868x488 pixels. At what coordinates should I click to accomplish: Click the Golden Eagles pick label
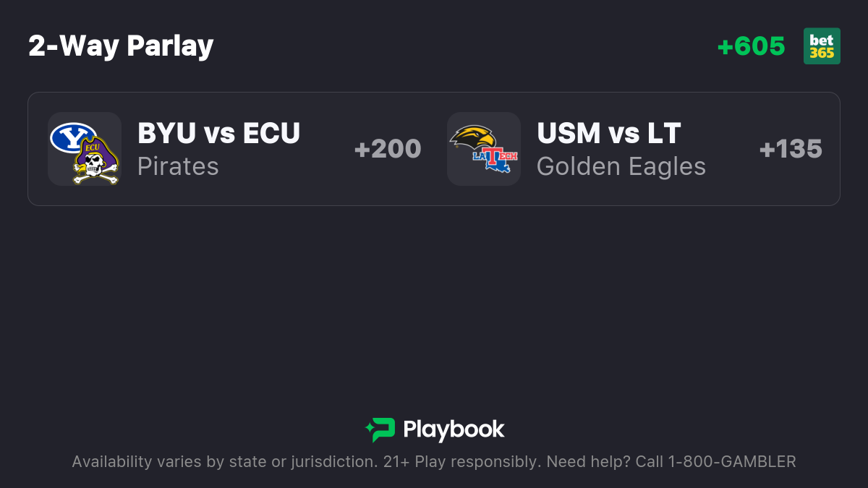[x=621, y=166]
